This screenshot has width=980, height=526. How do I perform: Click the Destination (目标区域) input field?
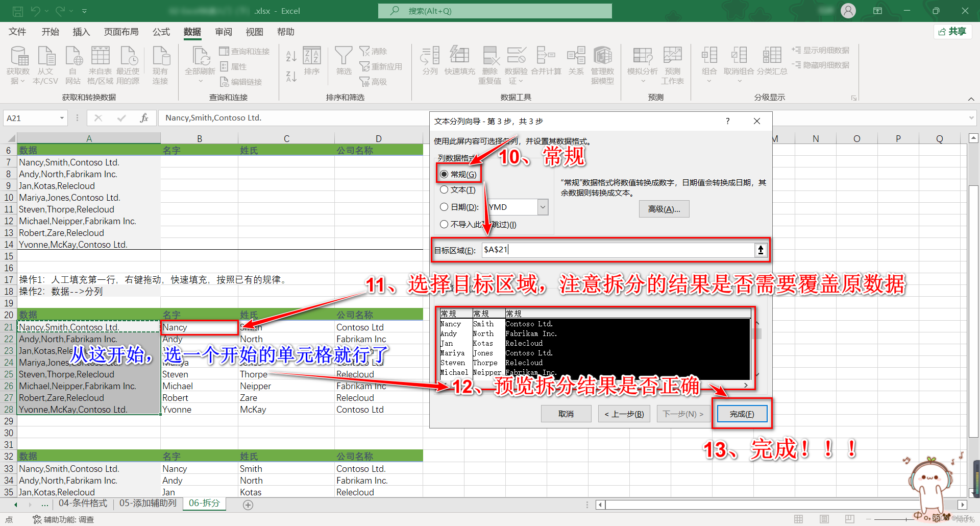[618, 250]
